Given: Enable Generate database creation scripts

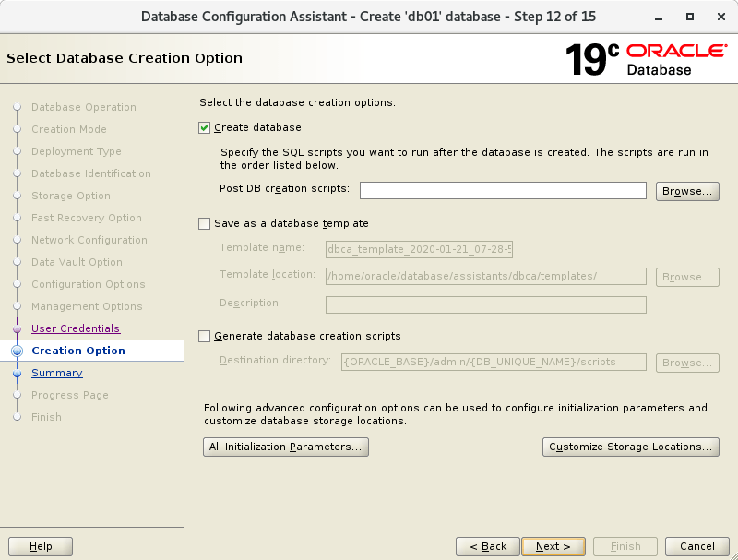Looking at the screenshot, I should 204,337.
